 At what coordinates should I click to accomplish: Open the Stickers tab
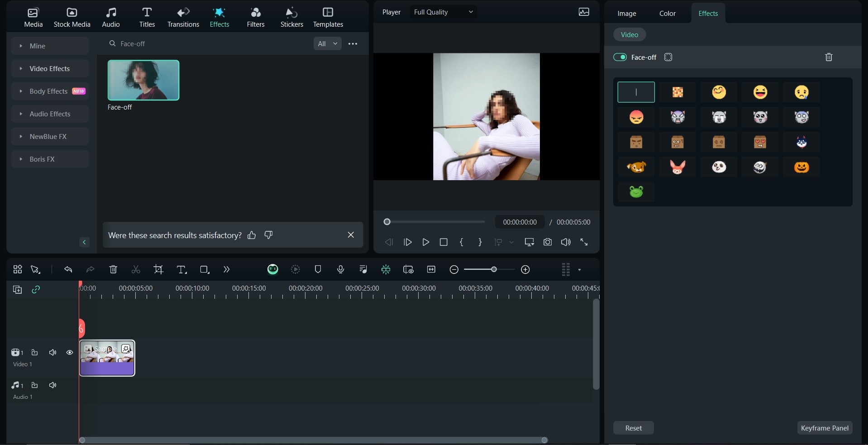tap(292, 18)
